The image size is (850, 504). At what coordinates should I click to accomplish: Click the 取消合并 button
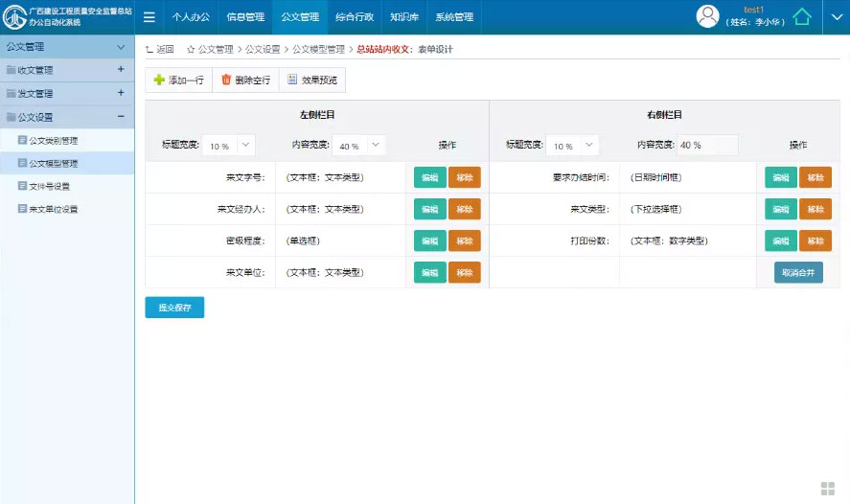(x=798, y=272)
